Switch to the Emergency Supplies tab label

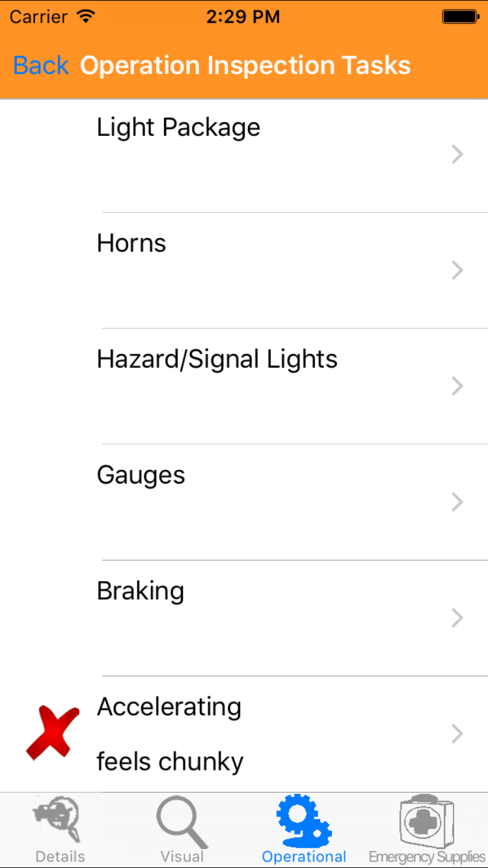point(427,856)
